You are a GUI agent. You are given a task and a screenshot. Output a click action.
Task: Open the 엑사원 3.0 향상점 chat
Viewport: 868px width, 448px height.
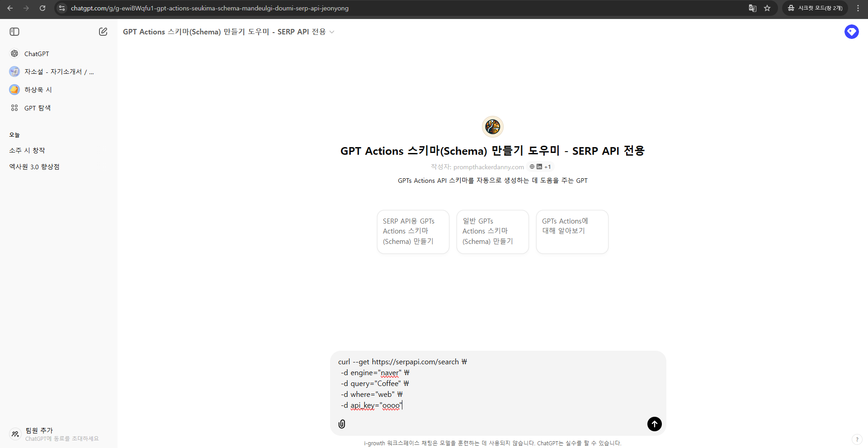click(x=58, y=167)
